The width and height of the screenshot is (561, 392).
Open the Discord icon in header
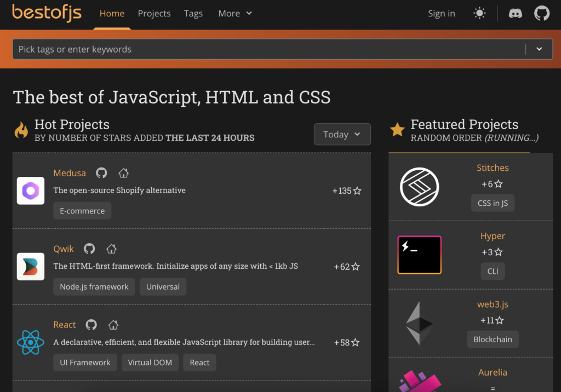tap(516, 14)
